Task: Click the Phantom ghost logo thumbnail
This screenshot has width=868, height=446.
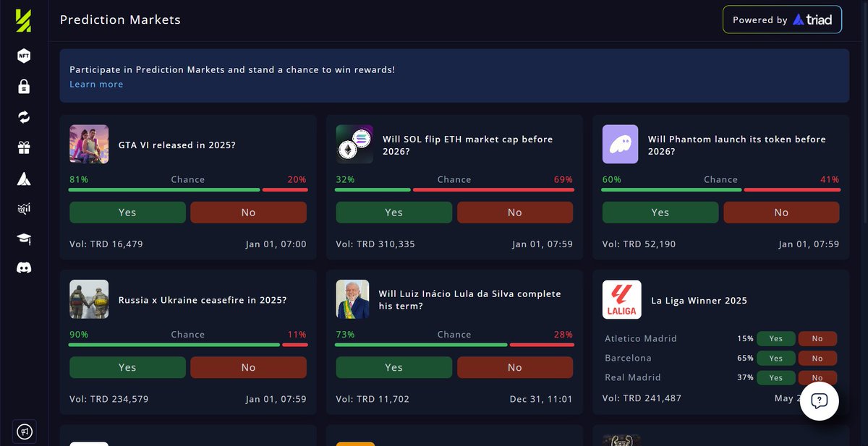Action: 621,144
